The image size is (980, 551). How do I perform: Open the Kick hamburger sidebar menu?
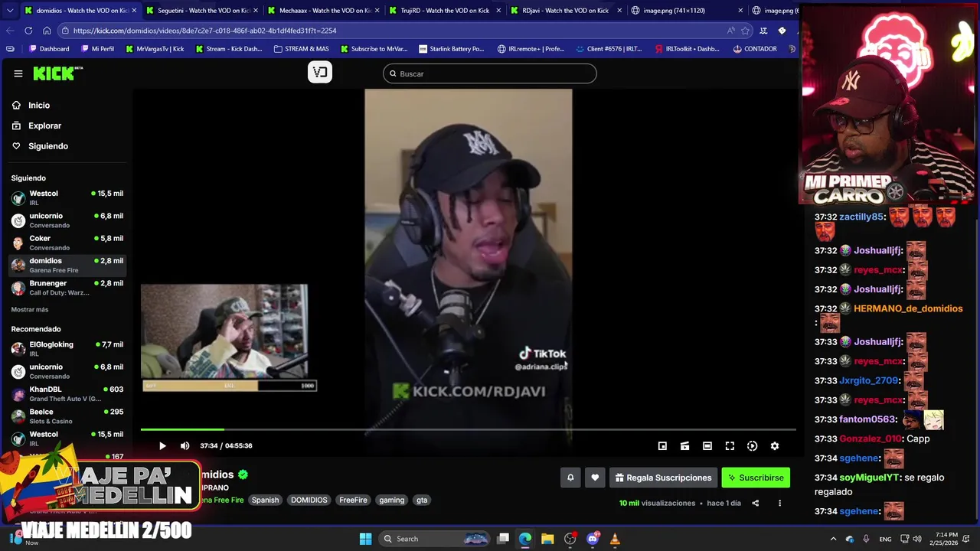[x=18, y=73]
